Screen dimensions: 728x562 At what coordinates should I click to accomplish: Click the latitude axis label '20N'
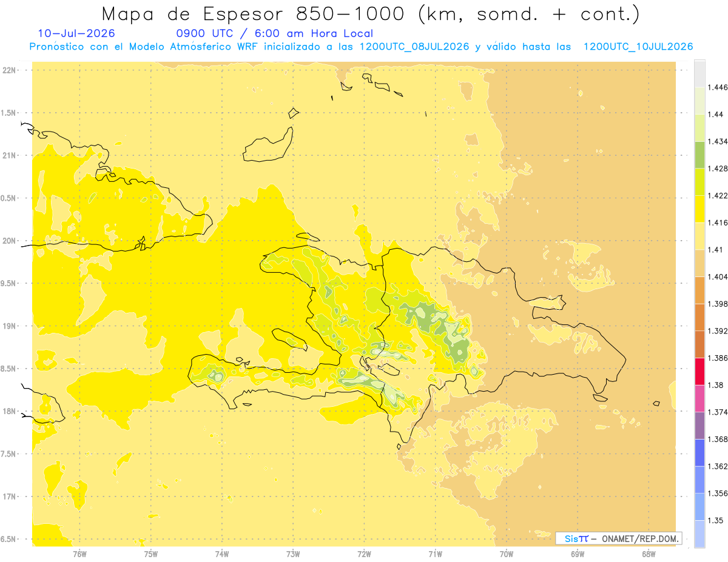coord(10,241)
